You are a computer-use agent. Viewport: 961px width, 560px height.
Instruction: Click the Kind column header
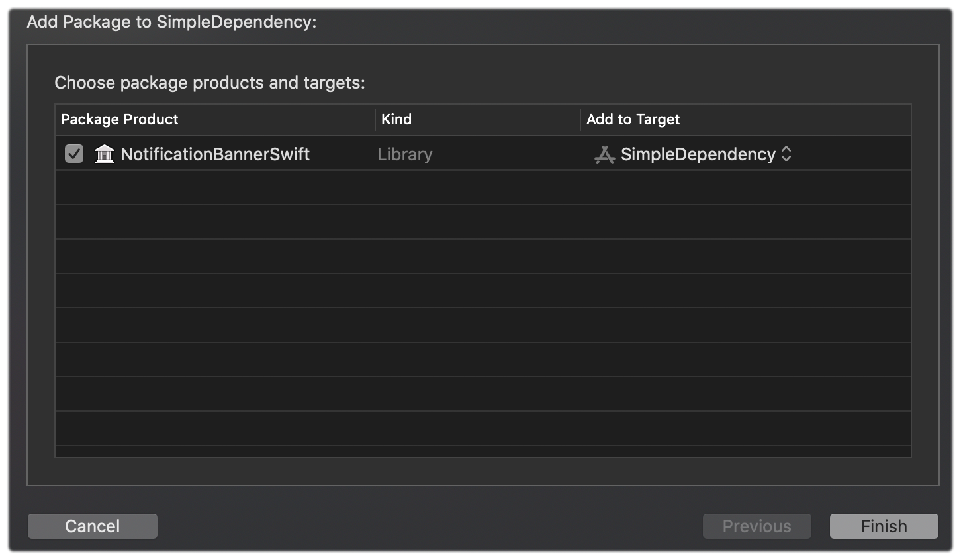coord(478,120)
